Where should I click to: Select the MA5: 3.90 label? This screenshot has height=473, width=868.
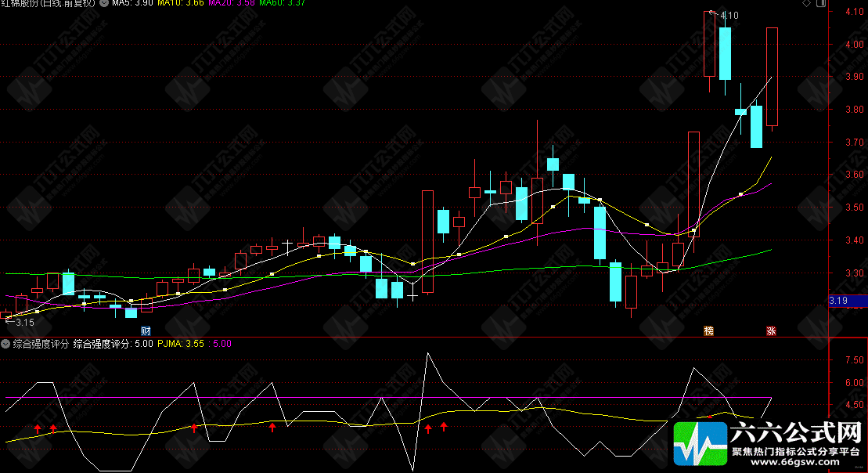[x=132, y=3]
